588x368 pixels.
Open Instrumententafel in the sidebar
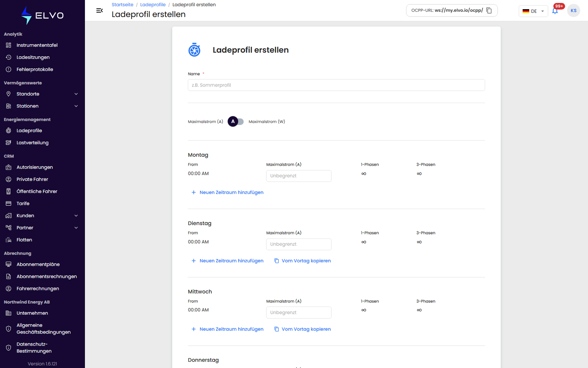tap(37, 45)
